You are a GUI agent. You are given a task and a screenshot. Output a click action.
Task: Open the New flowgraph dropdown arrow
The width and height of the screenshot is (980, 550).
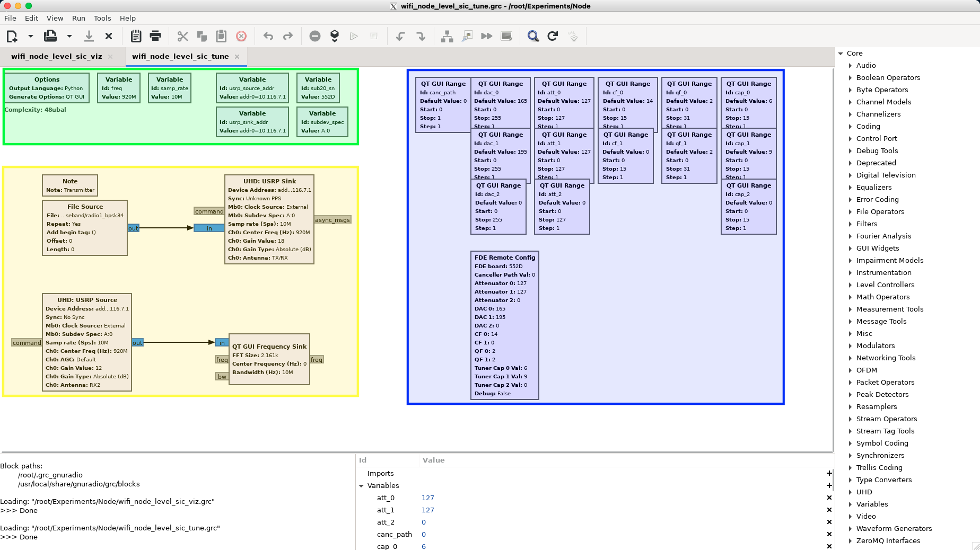pos(31,36)
